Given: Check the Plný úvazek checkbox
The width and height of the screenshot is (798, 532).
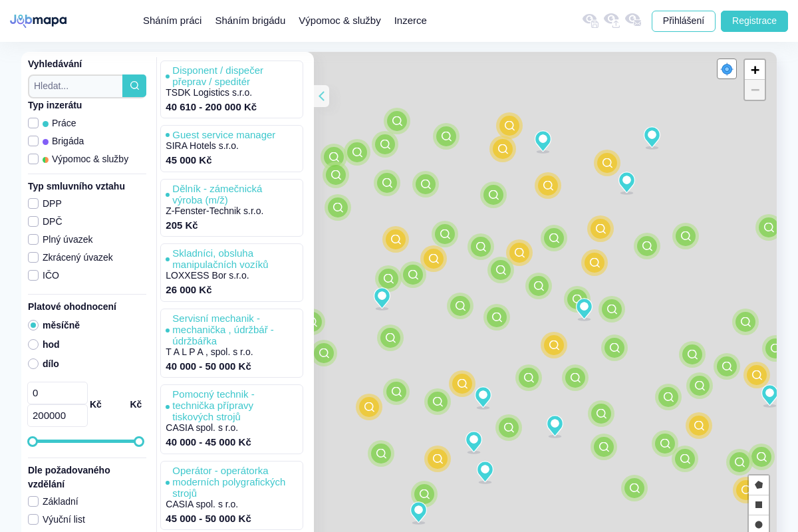Looking at the screenshot, I should (x=33, y=239).
